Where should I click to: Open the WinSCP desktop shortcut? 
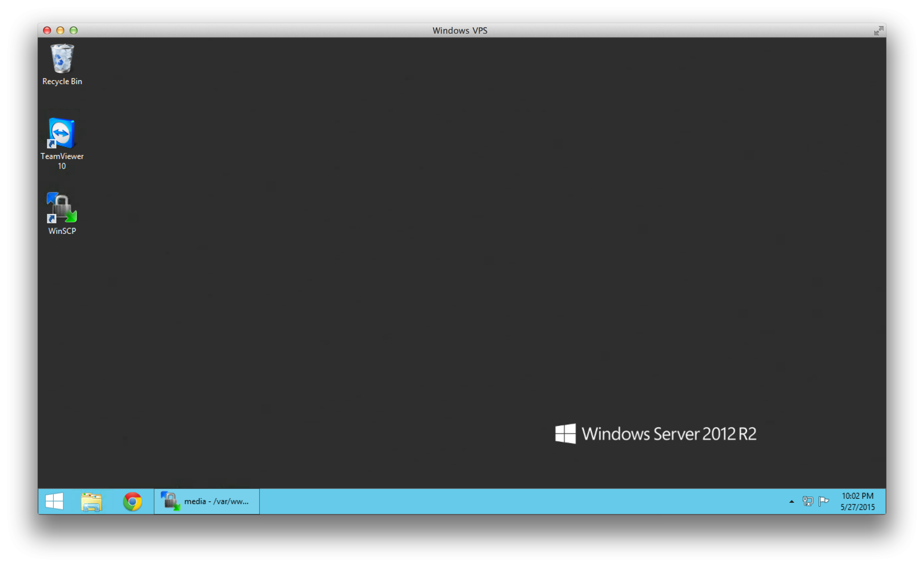click(61, 208)
